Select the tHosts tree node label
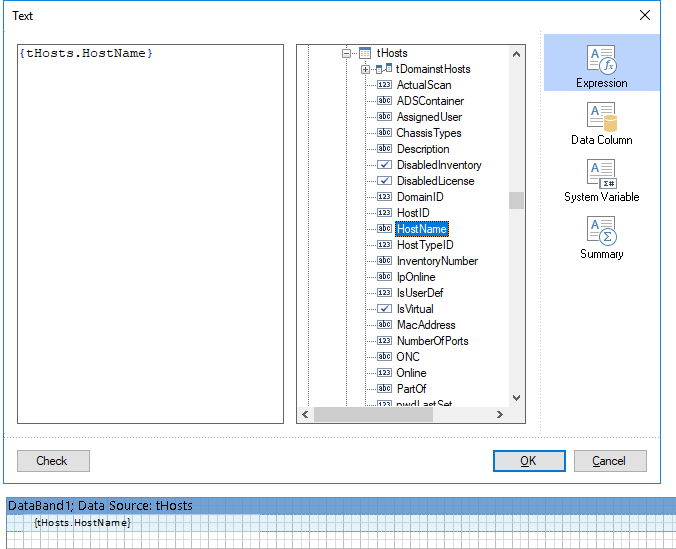This screenshot has width=676, height=549. tap(392, 53)
